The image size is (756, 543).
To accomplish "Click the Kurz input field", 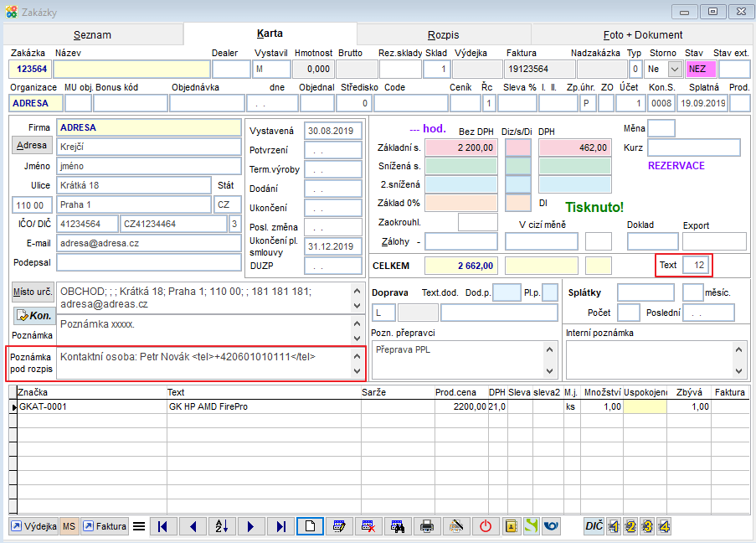I will (694, 147).
